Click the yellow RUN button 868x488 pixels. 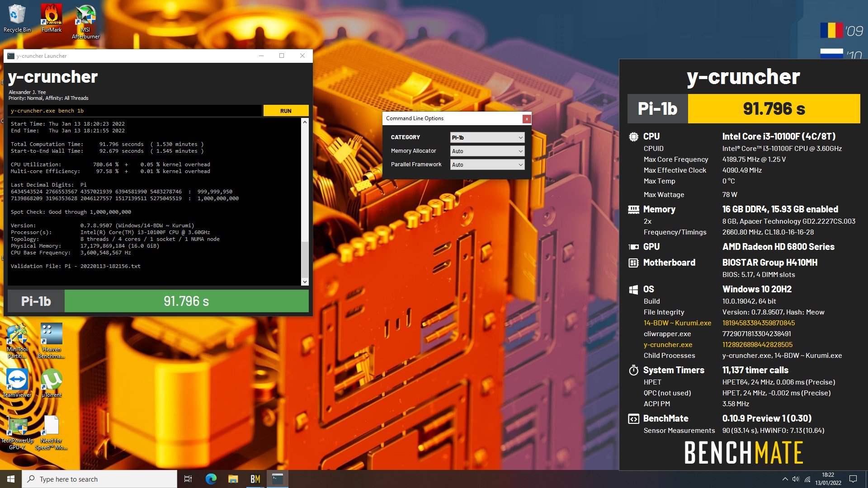286,111
